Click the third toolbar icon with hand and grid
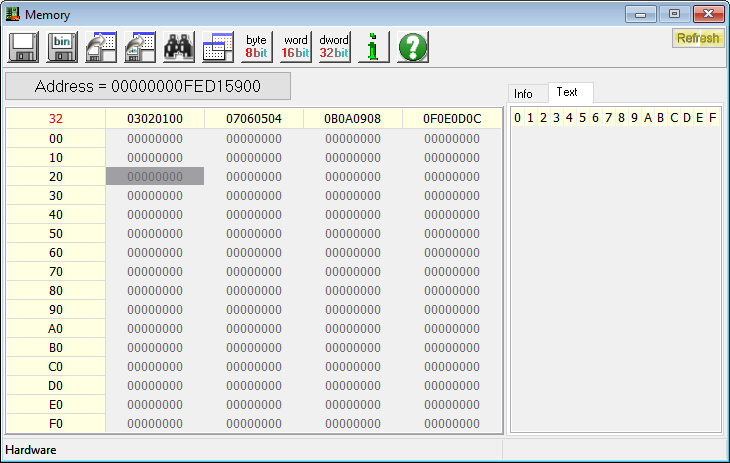Image resolution: width=730 pixels, height=463 pixels. [x=101, y=47]
